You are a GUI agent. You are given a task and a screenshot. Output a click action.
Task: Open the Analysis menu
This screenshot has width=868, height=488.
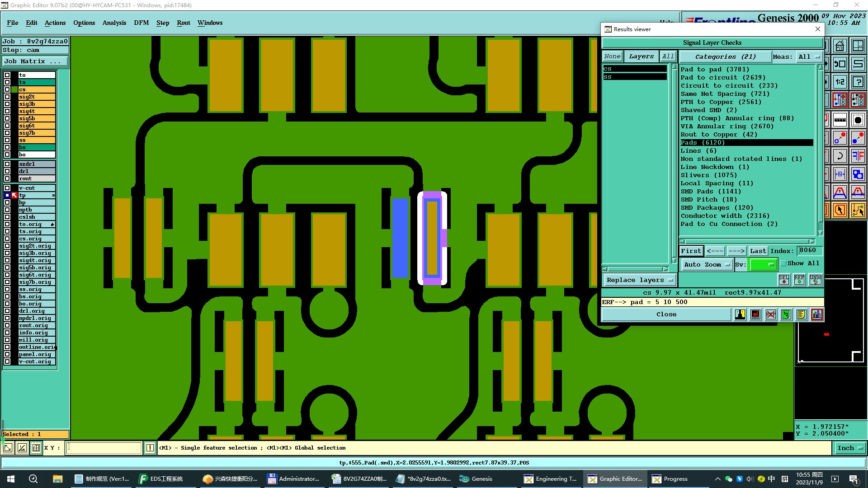click(x=114, y=23)
